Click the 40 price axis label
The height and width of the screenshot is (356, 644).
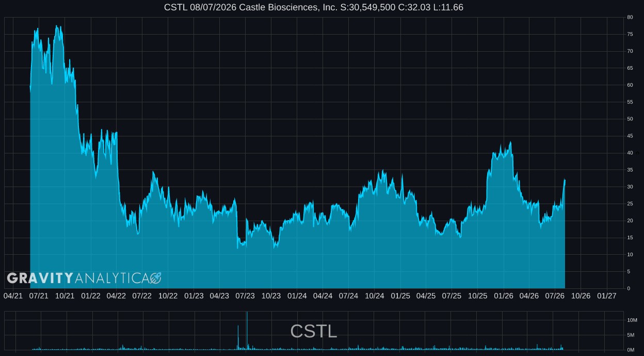[630, 153]
